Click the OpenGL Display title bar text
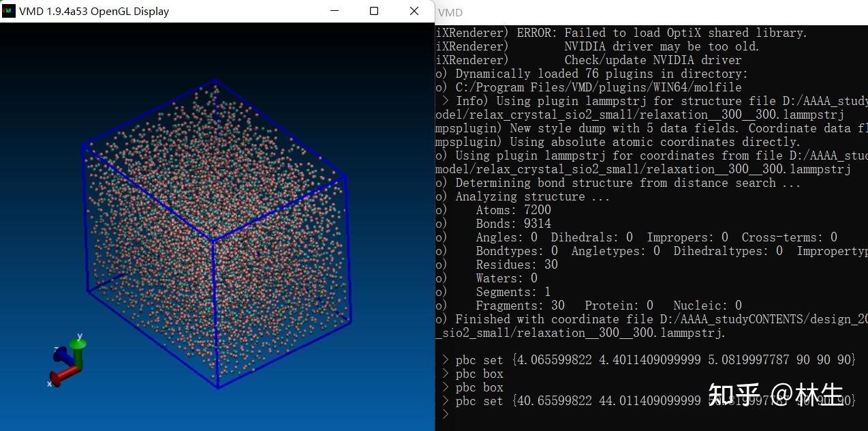The width and height of the screenshot is (868, 431). click(x=94, y=11)
